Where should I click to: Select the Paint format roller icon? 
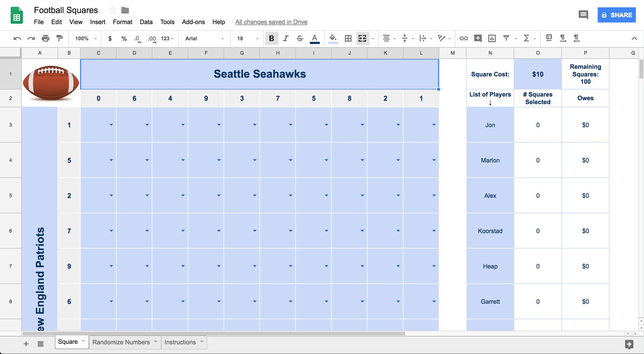pos(60,38)
